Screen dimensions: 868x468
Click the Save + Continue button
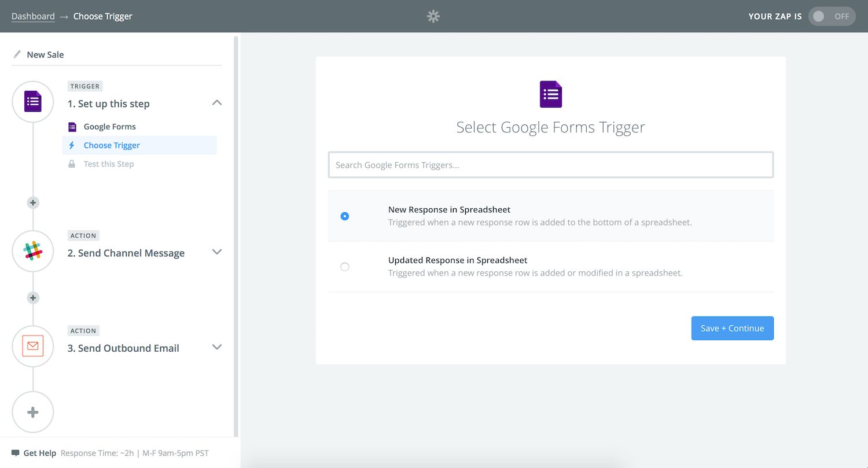(732, 328)
